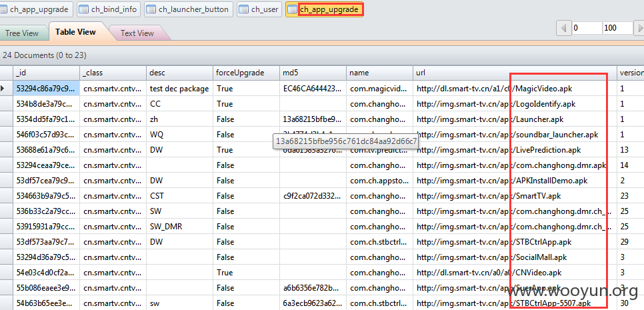
Task: Click the desc cell 'zh'
Action: pos(180,119)
